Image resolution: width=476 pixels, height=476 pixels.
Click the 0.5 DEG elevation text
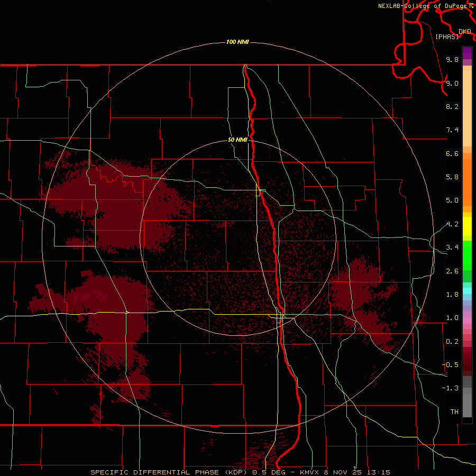(269, 472)
